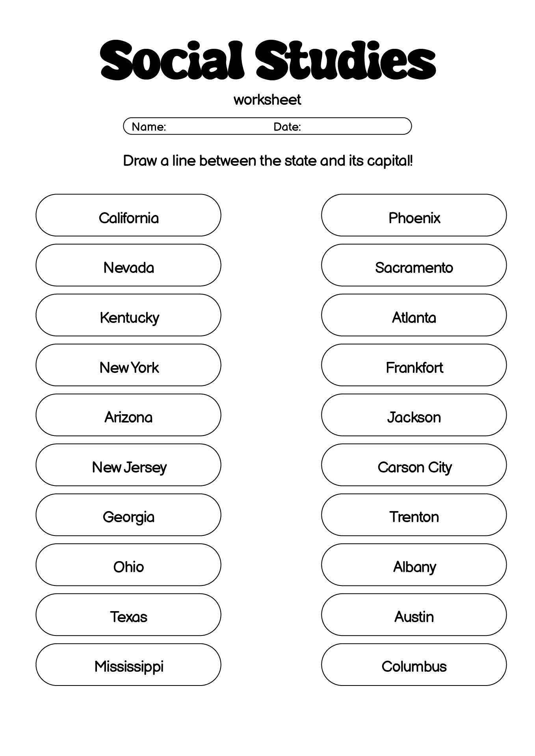535x756 pixels.
Task: Click the California state box
Action: [x=128, y=215]
